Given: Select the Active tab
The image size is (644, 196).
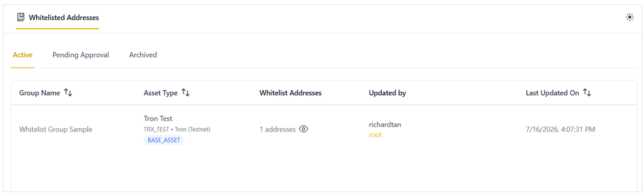Looking at the screenshot, I should [23, 55].
